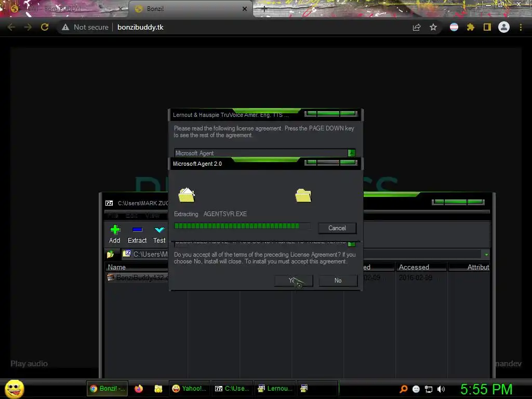
Task: Click the Play audio link
Action: [x=29, y=364]
